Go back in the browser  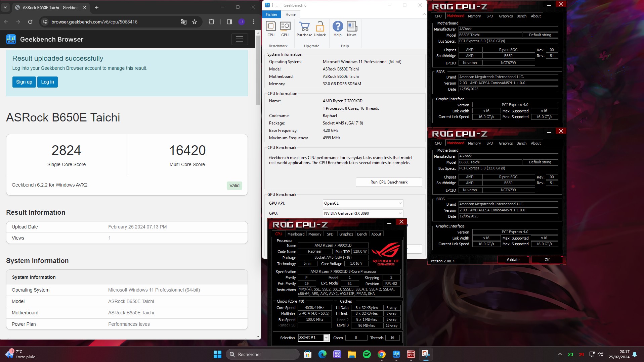pos(6,22)
